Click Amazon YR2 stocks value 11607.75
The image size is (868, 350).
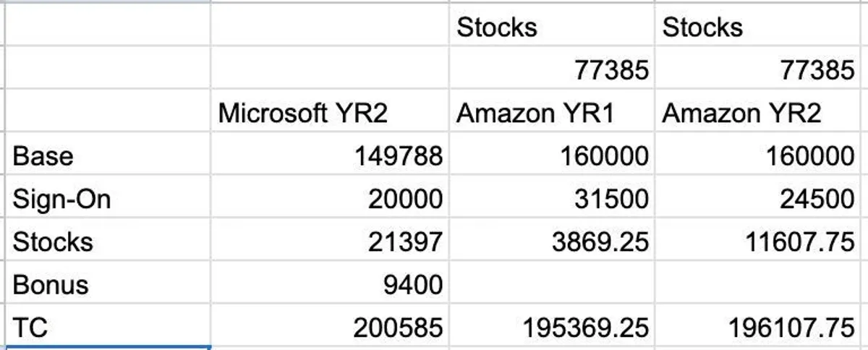click(x=798, y=242)
